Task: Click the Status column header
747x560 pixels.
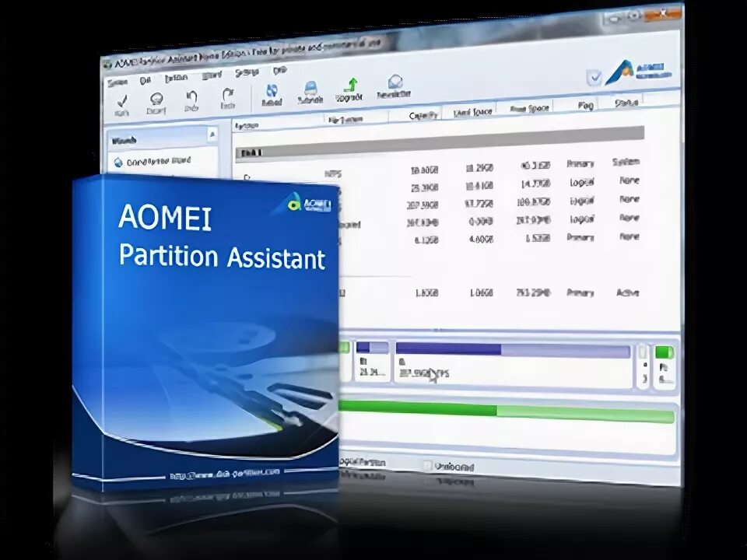Action: tap(626, 103)
